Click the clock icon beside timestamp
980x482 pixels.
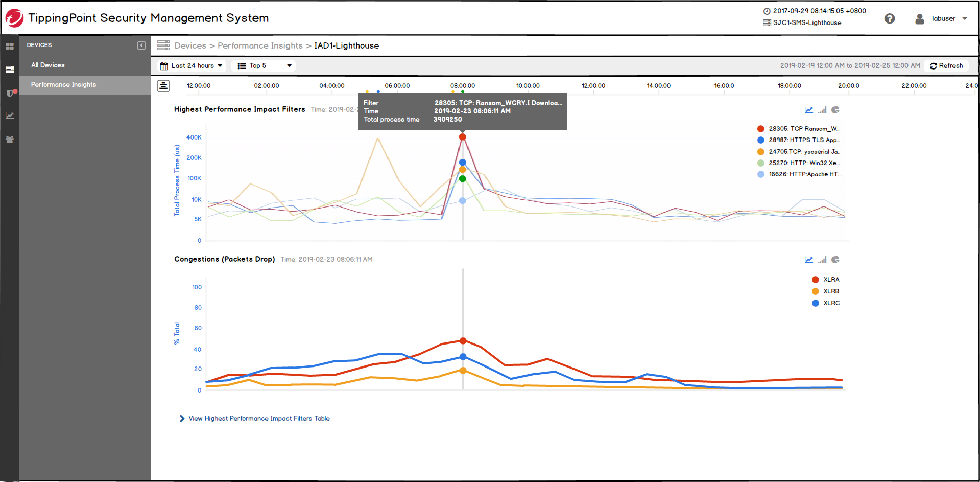coord(767,11)
